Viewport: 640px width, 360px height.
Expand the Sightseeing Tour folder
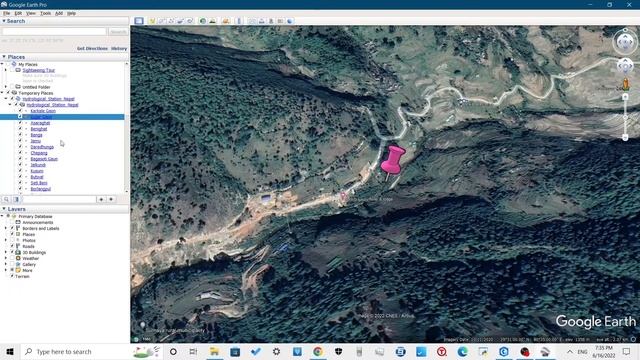(6, 70)
